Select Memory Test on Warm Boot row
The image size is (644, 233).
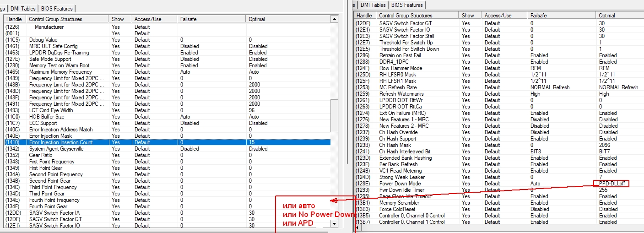coord(167,65)
